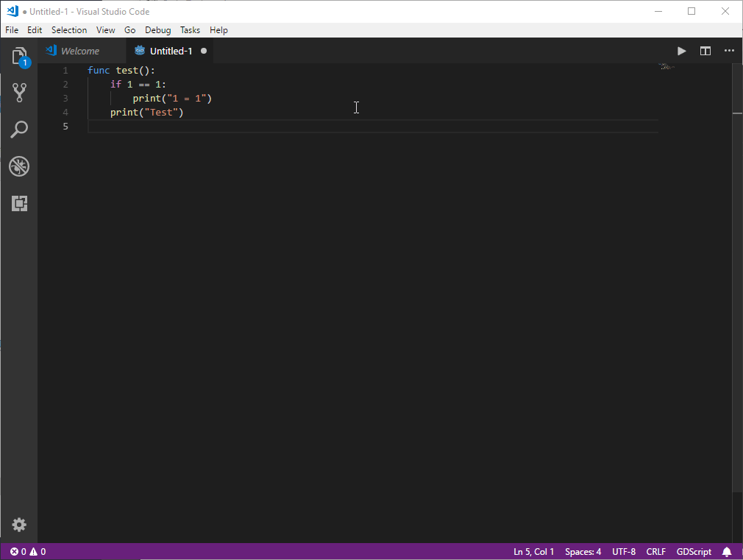Open the File menu

[x=12, y=30]
